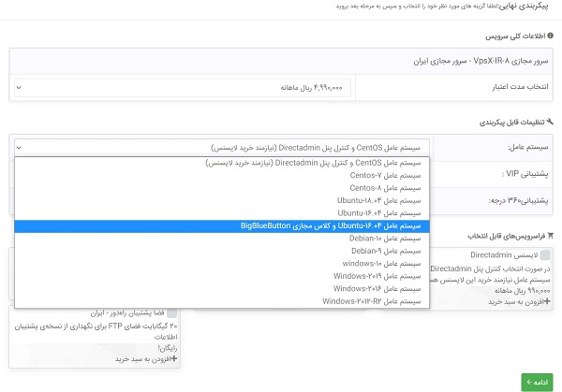Click the info icon beside general service information
The image size is (562, 392).
(550, 36)
